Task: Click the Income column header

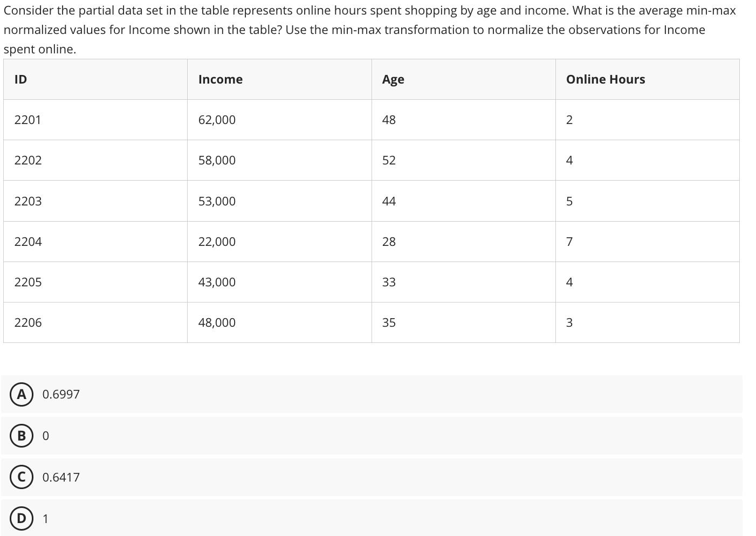Action: coord(220,79)
